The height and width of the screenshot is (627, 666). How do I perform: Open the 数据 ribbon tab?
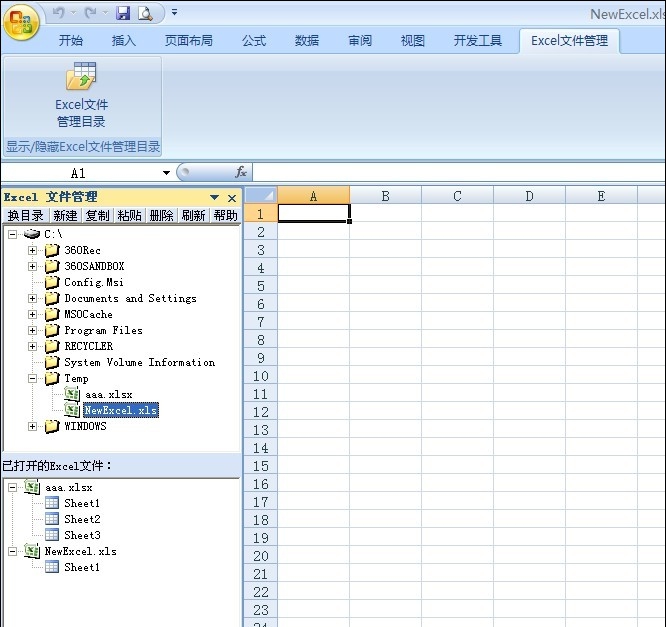307,41
